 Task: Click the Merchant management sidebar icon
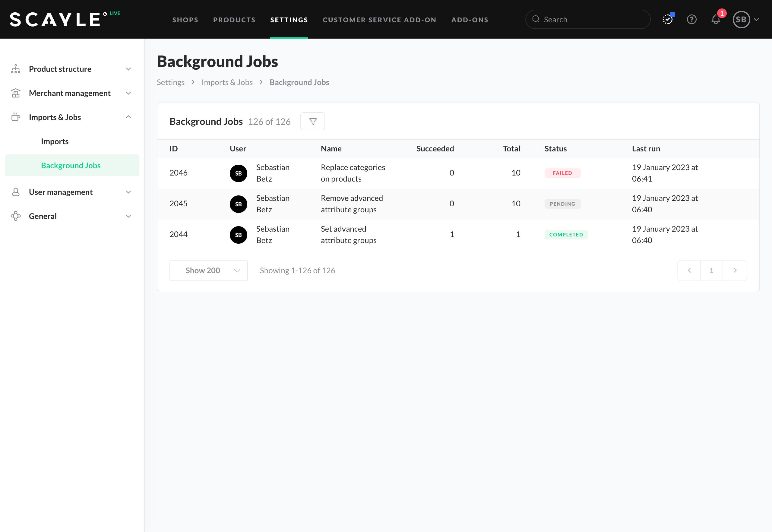16,93
